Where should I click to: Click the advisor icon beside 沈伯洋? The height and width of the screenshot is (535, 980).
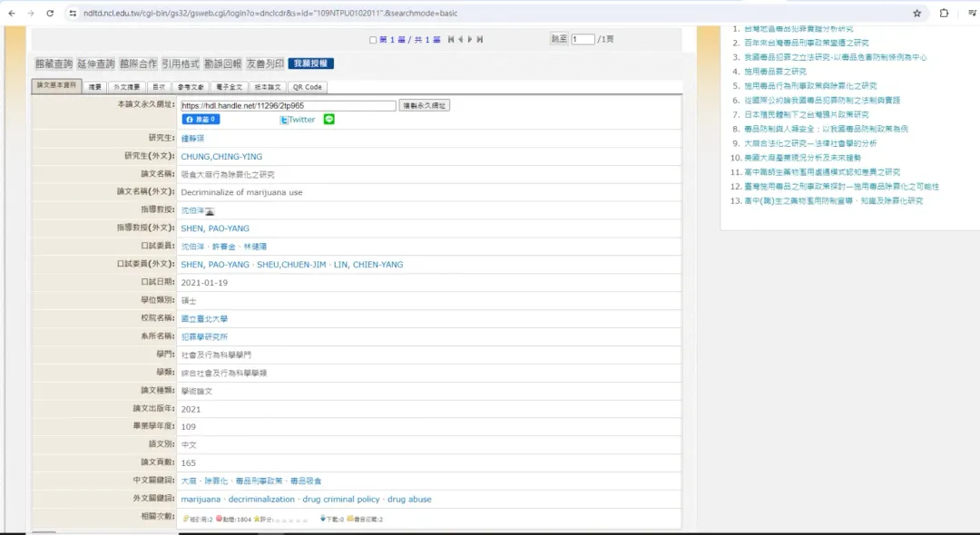210,211
